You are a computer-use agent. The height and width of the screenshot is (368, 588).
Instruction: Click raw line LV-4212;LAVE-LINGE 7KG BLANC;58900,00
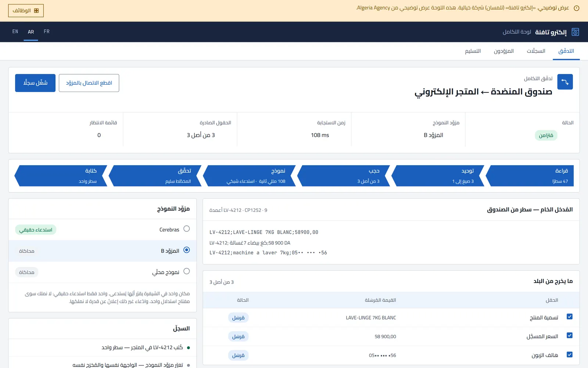point(264,232)
